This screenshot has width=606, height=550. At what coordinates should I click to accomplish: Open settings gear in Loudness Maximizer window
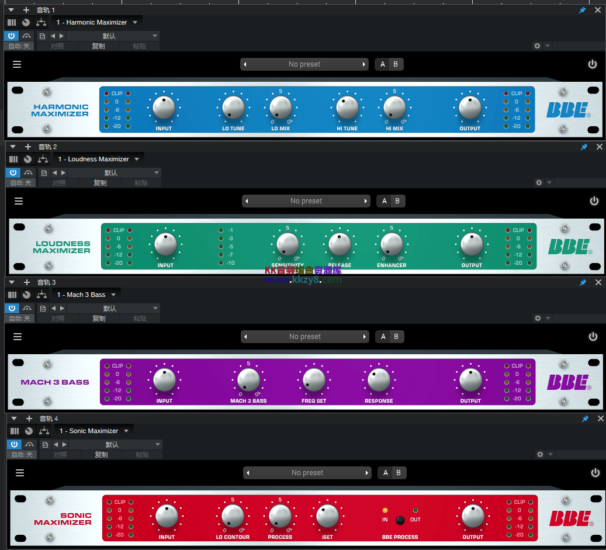coord(539,183)
